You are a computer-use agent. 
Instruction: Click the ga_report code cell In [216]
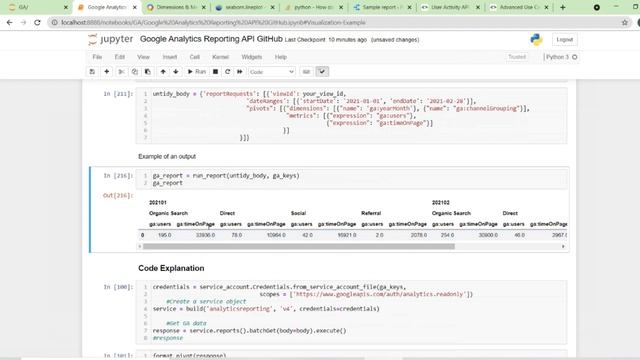(351, 179)
